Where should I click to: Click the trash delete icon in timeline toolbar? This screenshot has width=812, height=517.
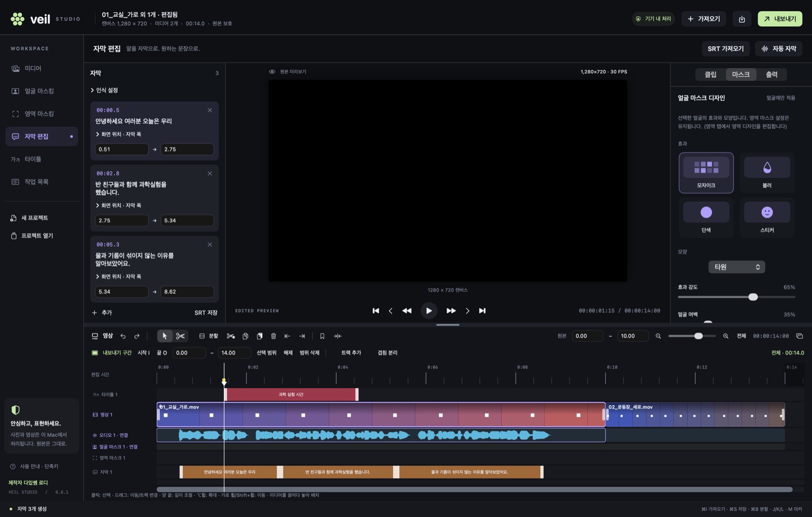point(274,336)
